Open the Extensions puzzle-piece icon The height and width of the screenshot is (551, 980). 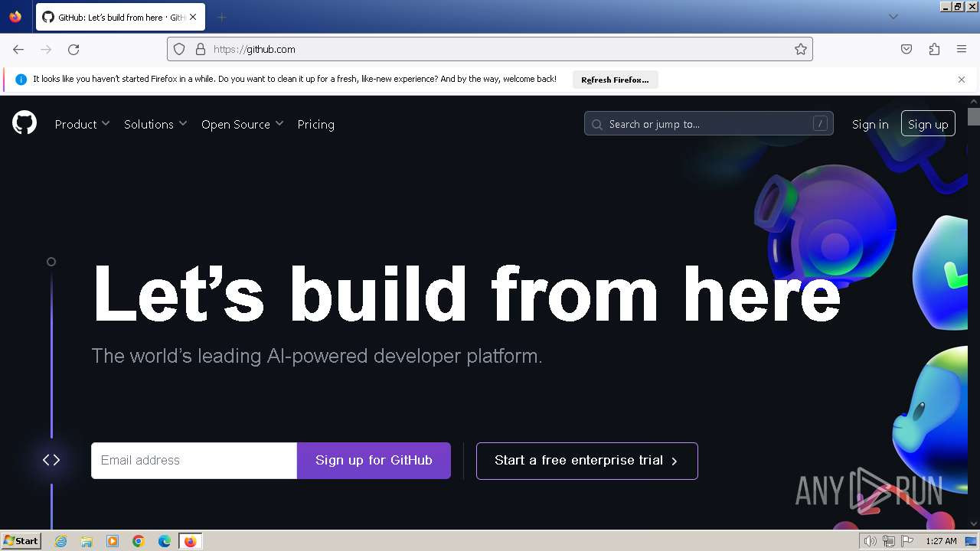point(934,49)
